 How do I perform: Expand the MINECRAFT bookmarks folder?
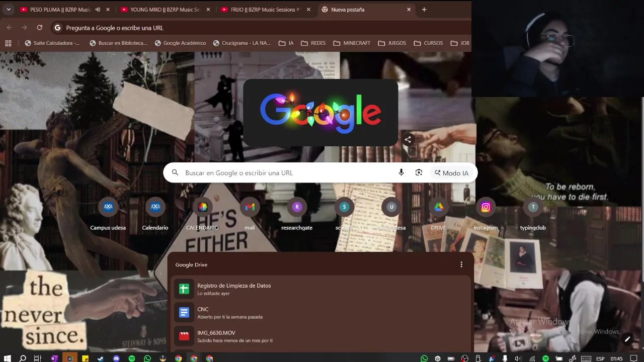tap(352, 43)
